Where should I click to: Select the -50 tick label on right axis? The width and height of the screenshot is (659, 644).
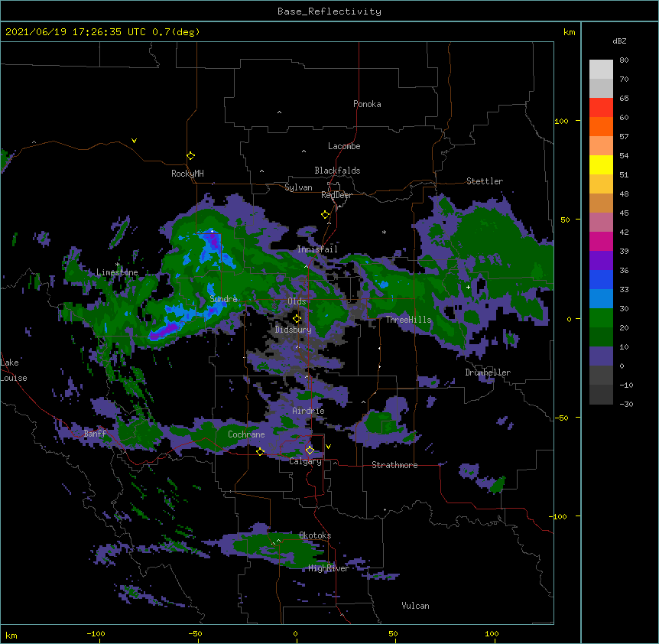[561, 418]
